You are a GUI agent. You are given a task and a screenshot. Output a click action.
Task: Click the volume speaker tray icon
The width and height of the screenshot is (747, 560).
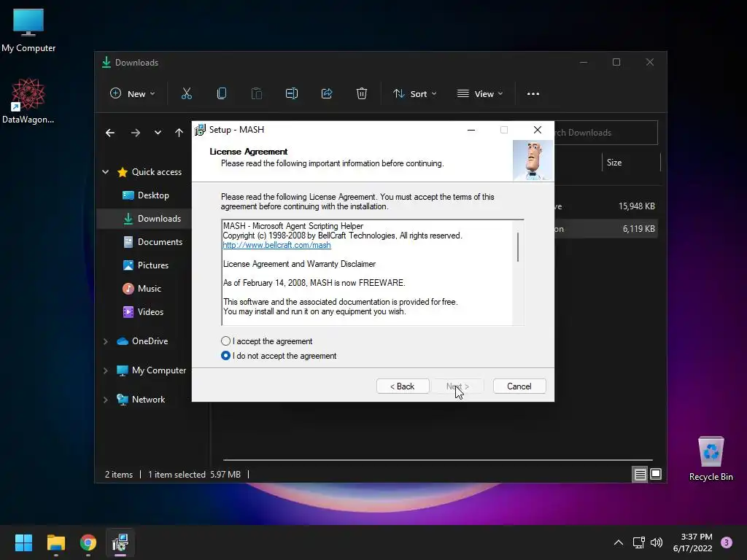[x=657, y=542]
